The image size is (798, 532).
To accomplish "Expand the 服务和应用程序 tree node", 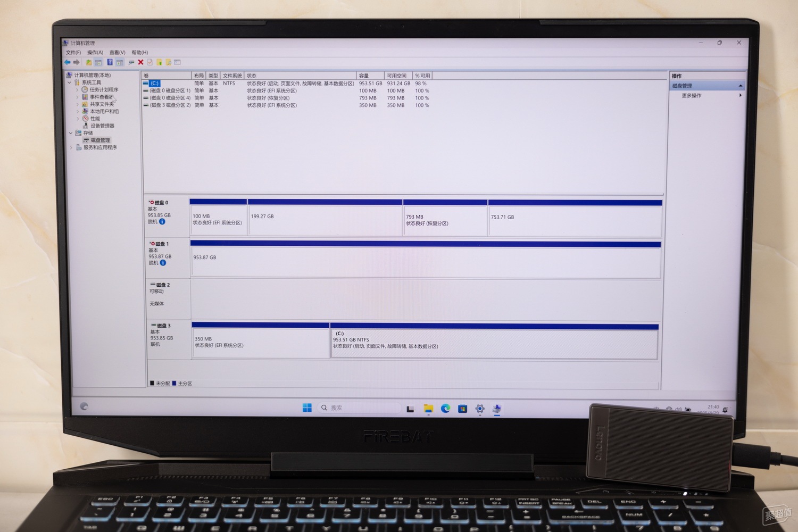I will click(71, 147).
